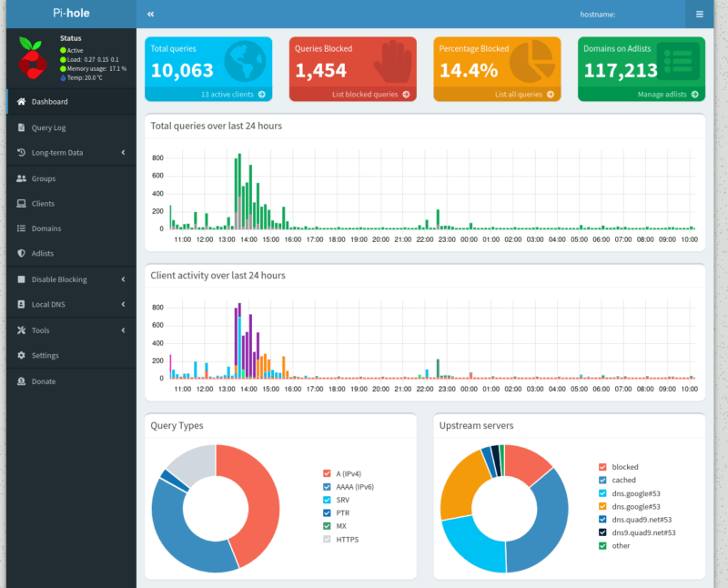Screen dimensions: 728x588
Task: Toggle the blocked upstream legend checkbox
Action: (602, 467)
